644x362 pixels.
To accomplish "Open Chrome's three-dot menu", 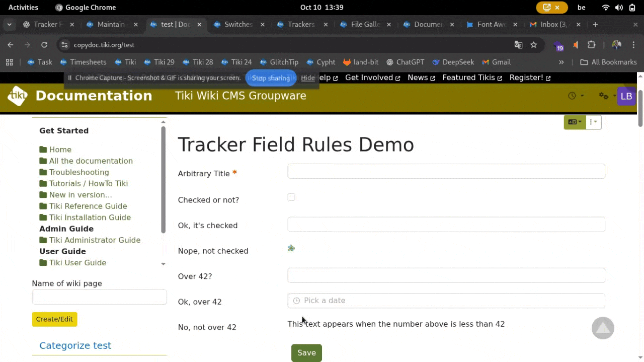I will point(633,45).
